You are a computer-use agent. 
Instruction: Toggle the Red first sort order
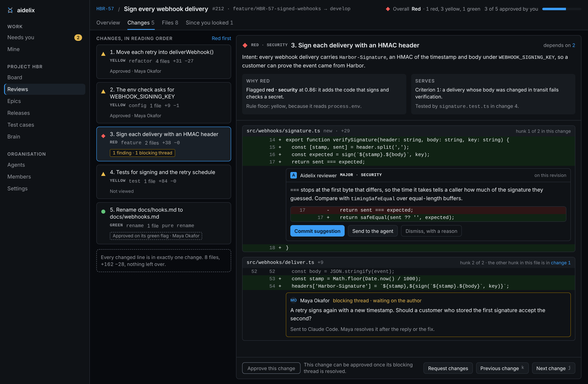pyautogui.click(x=221, y=38)
